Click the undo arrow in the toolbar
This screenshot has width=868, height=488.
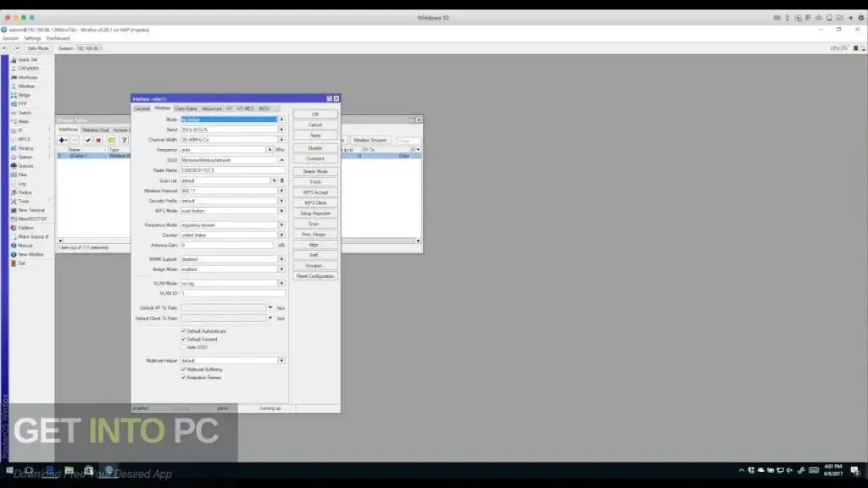pos(6,48)
